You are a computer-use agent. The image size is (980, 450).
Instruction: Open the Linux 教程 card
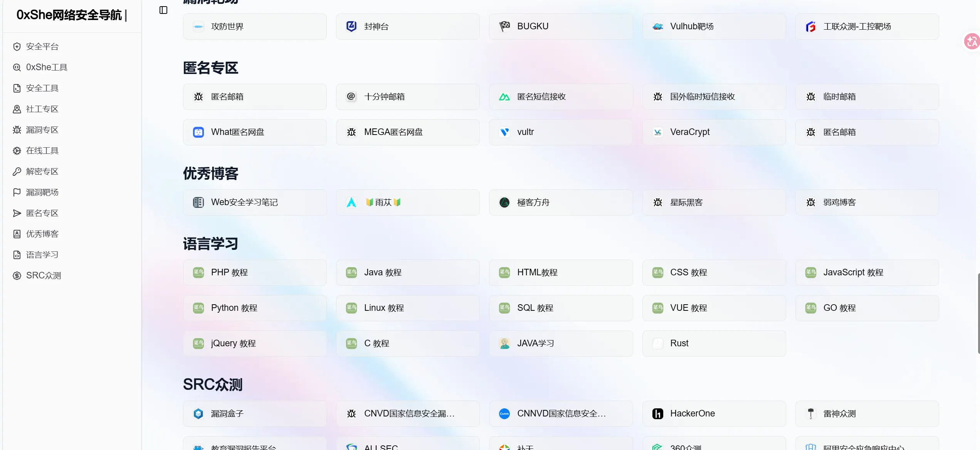[x=408, y=308]
